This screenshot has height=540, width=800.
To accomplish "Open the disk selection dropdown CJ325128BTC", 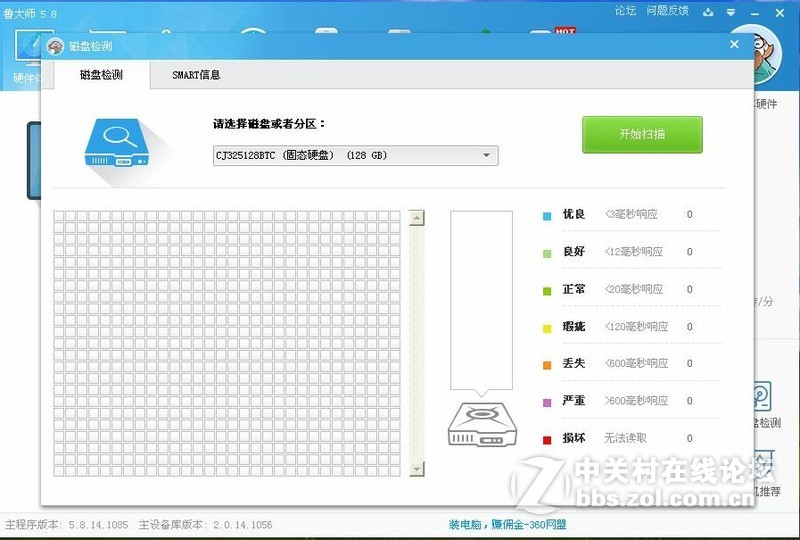I will click(x=355, y=155).
